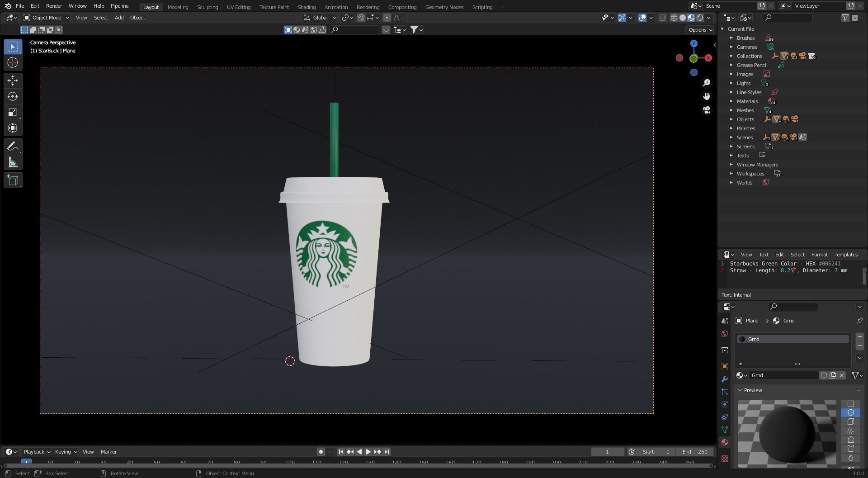Activate the Scale tool

click(x=13, y=112)
